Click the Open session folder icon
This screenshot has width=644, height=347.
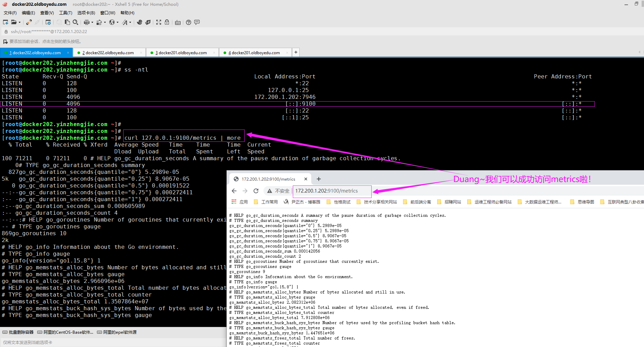point(14,22)
